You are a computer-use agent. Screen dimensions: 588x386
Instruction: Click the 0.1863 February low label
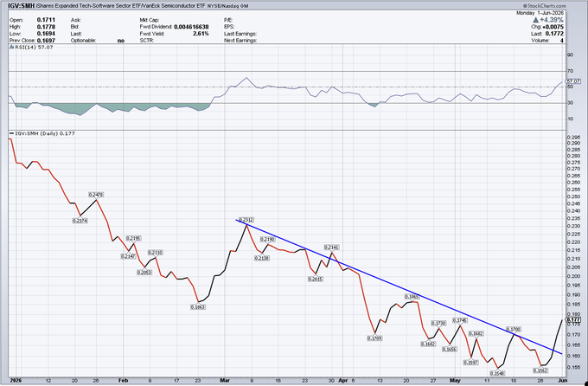pyautogui.click(x=198, y=306)
